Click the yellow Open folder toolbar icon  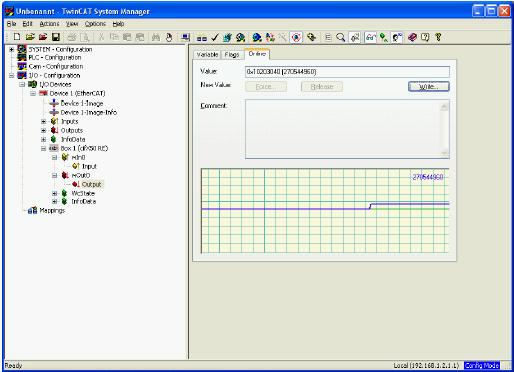[x=30, y=37]
